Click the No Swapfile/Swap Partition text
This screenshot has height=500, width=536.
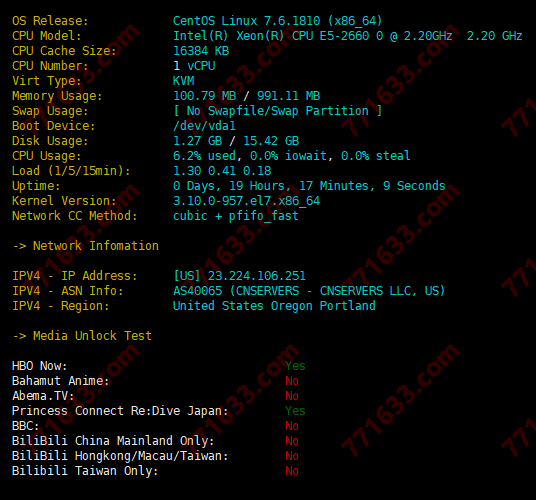coord(277,111)
